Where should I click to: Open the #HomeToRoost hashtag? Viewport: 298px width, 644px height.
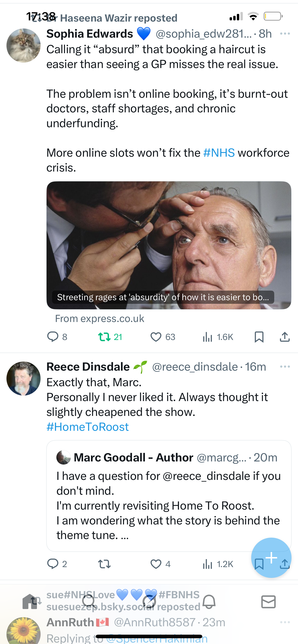tap(88, 427)
